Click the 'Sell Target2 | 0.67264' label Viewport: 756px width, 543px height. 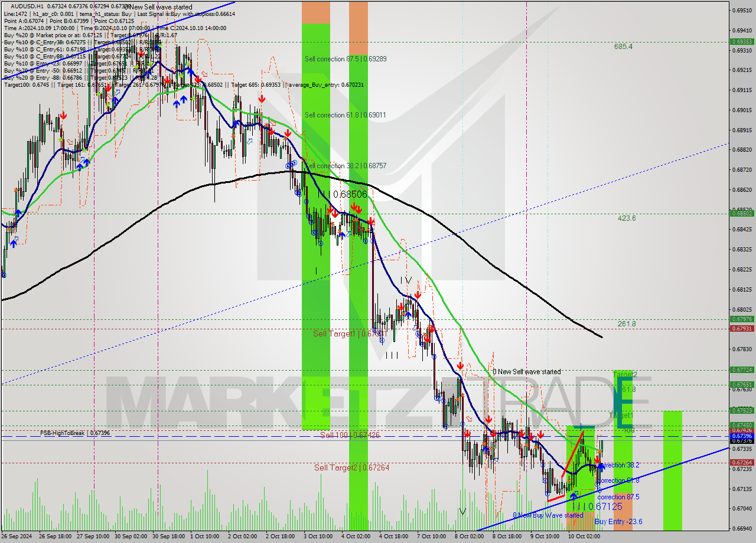coord(351,467)
